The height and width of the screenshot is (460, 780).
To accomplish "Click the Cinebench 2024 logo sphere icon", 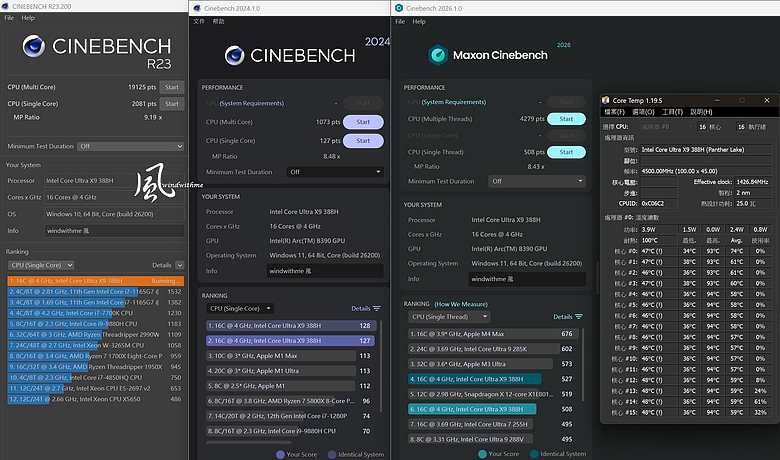I will click(x=234, y=55).
